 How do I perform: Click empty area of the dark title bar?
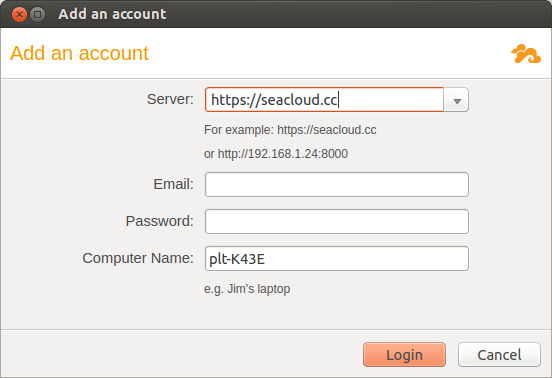352,14
